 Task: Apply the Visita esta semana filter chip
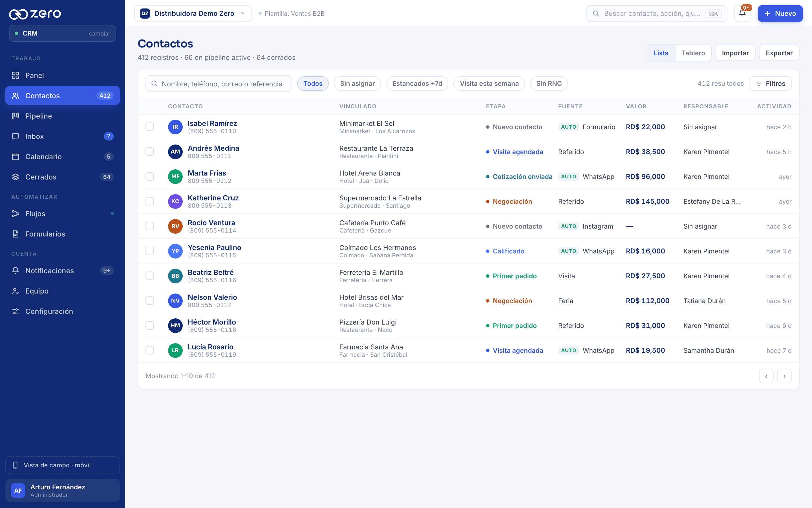(x=489, y=83)
